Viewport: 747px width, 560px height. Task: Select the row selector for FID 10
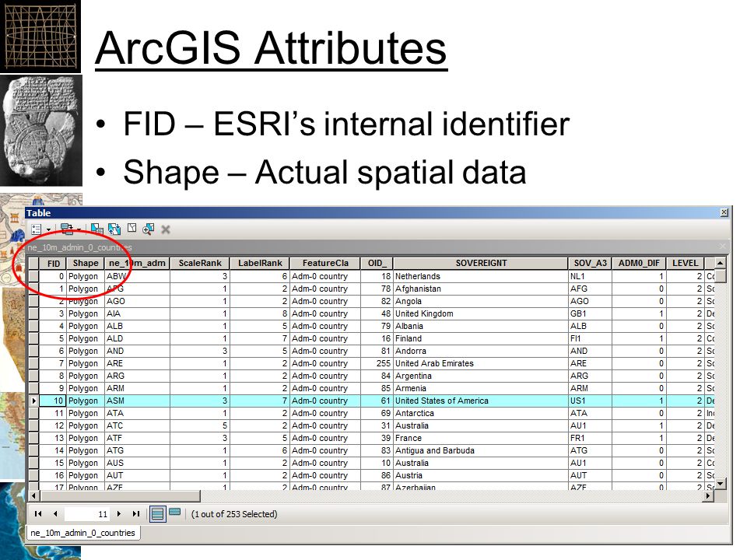[33, 401]
